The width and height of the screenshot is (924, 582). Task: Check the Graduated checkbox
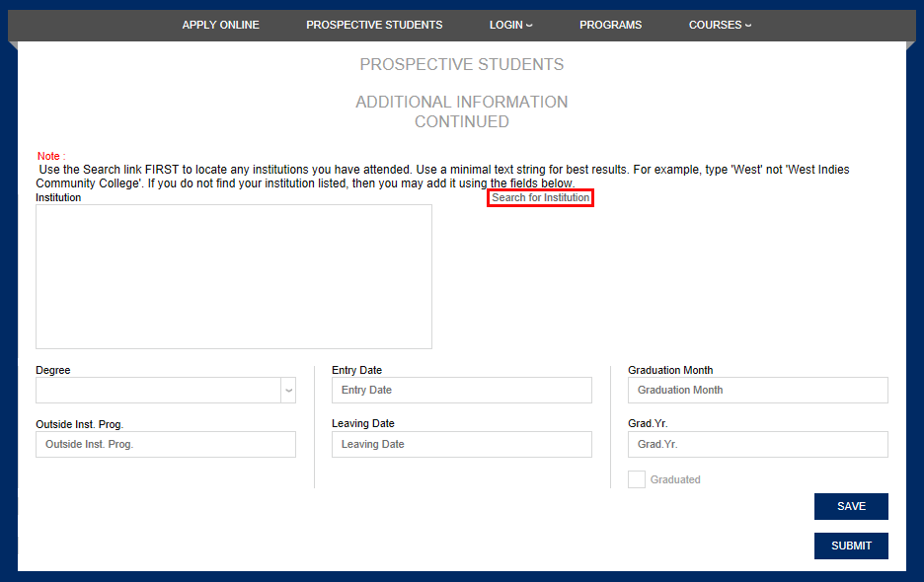tap(636, 478)
